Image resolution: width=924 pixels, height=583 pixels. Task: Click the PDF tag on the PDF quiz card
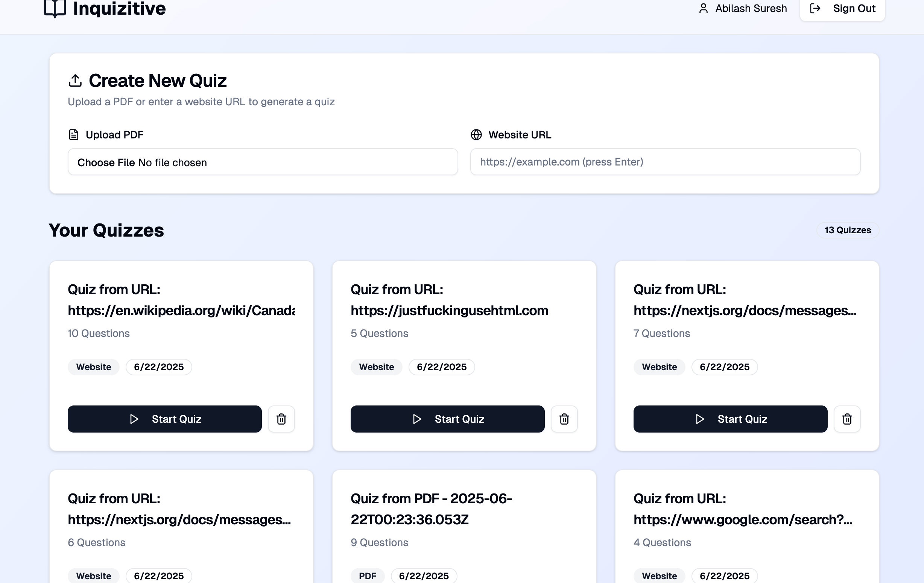(367, 576)
